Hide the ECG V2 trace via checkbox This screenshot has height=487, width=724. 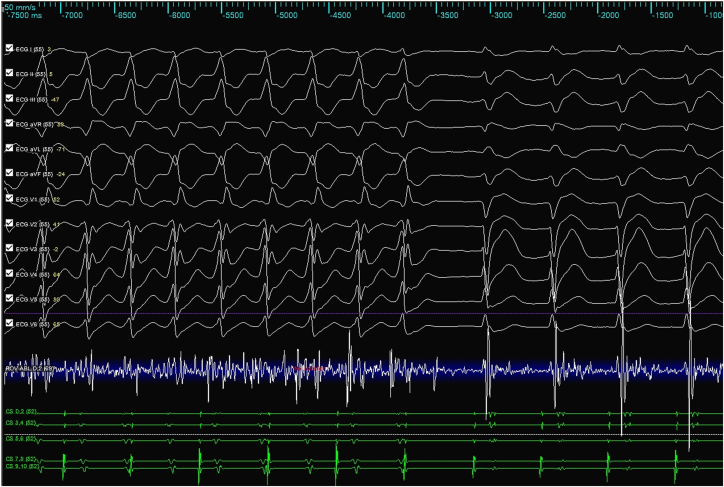[x=10, y=223]
